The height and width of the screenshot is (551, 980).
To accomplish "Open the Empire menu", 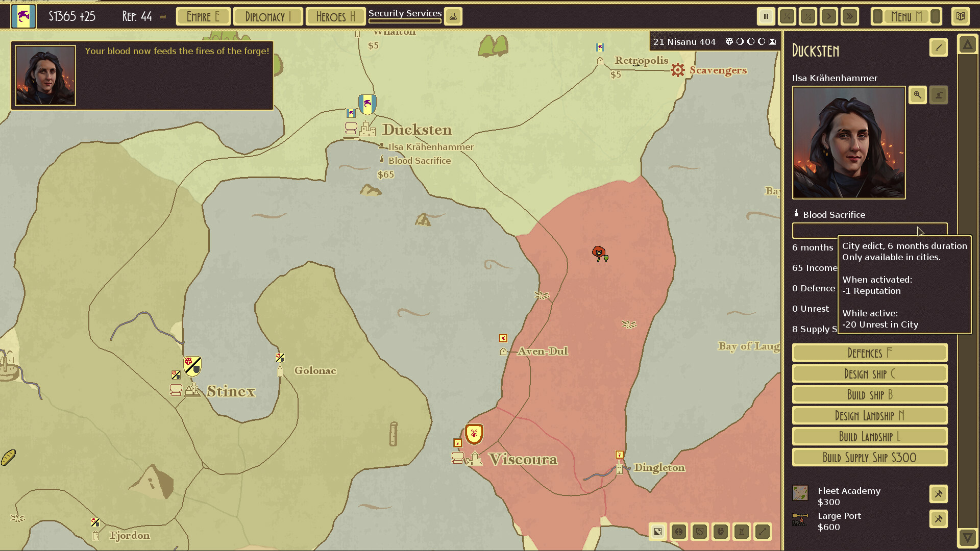I will point(203,16).
